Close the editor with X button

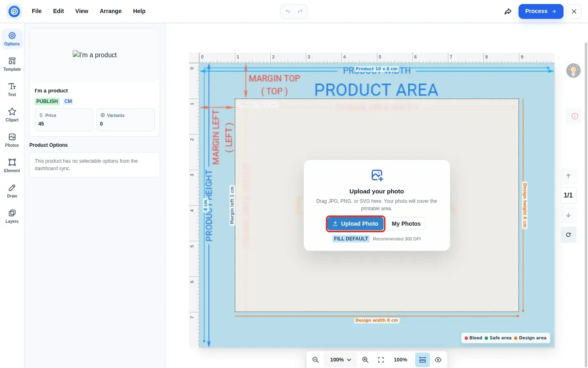click(574, 11)
